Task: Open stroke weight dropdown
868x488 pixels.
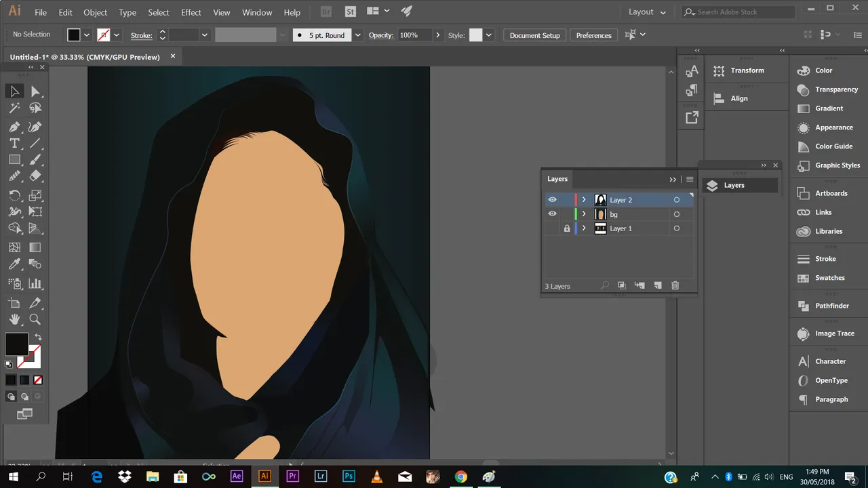Action: click(204, 35)
